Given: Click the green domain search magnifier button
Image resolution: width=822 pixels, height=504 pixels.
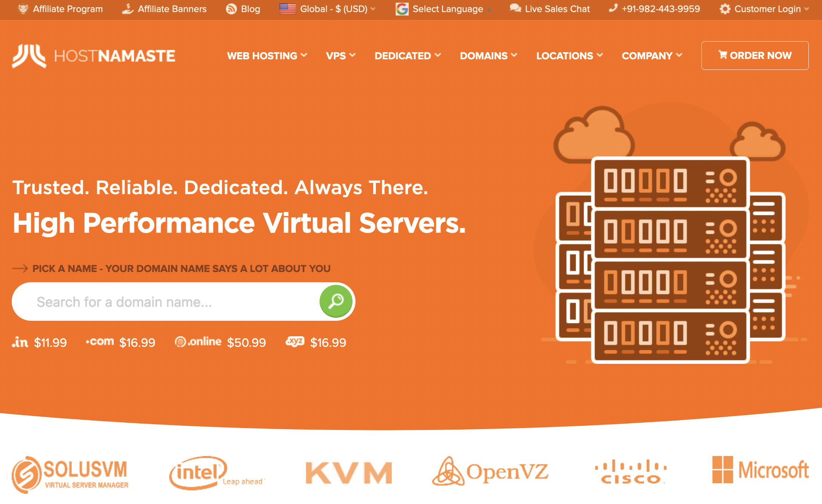Looking at the screenshot, I should pos(336,301).
